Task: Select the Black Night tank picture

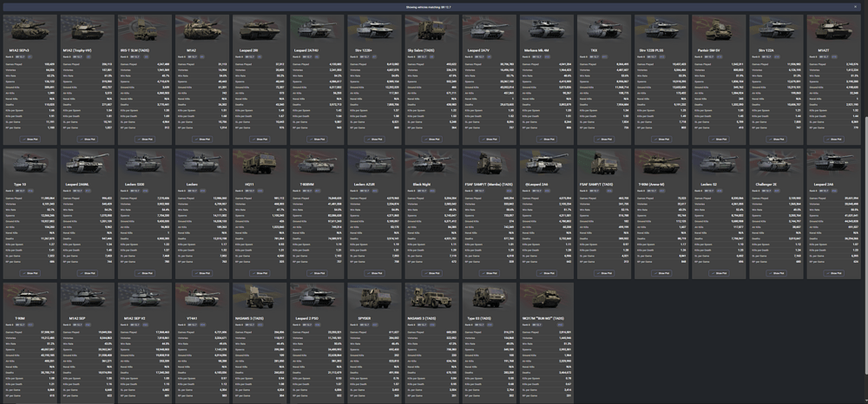Action: tap(431, 163)
